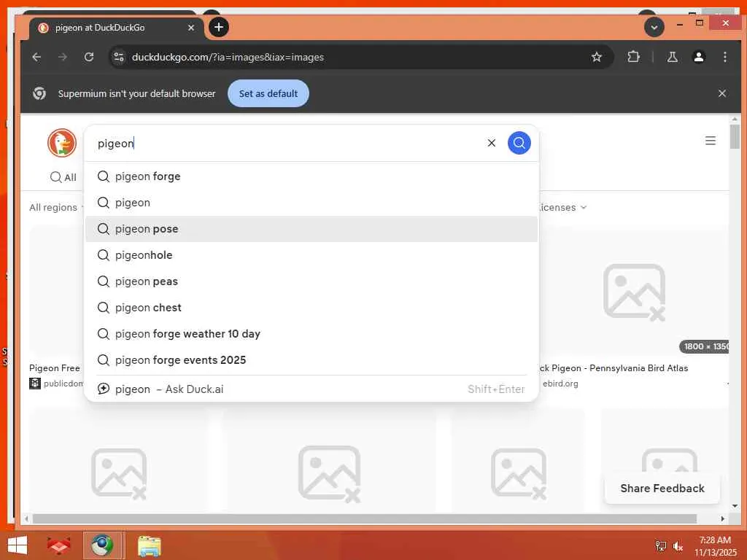
Task: View site information icon in address bar
Action: [119, 57]
